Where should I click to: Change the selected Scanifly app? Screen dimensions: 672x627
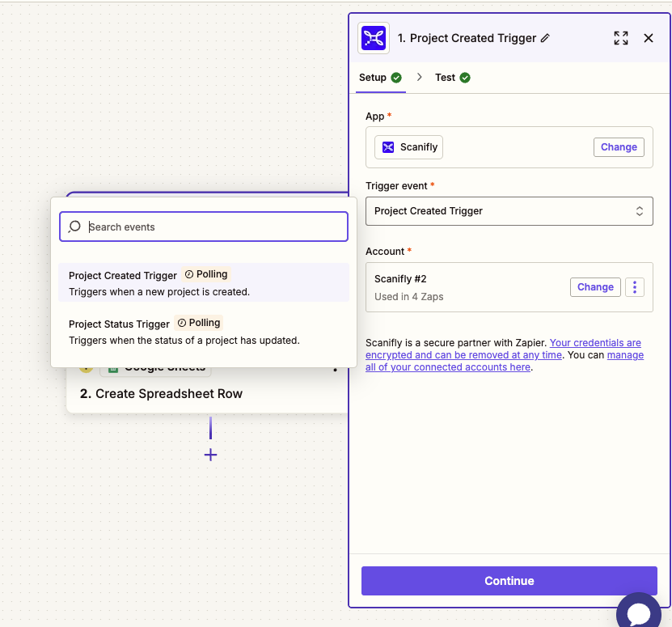coord(619,147)
